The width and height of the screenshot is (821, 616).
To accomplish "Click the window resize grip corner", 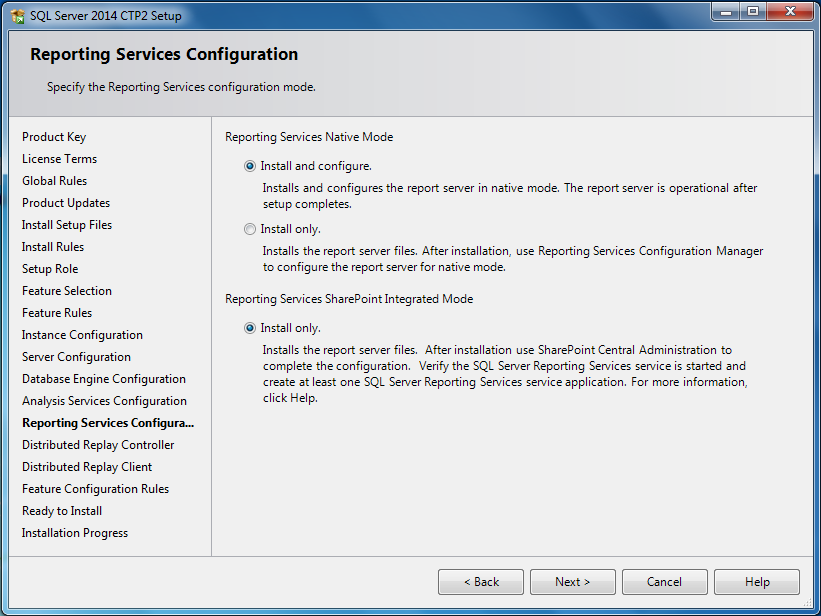I will pyautogui.click(x=808, y=603).
